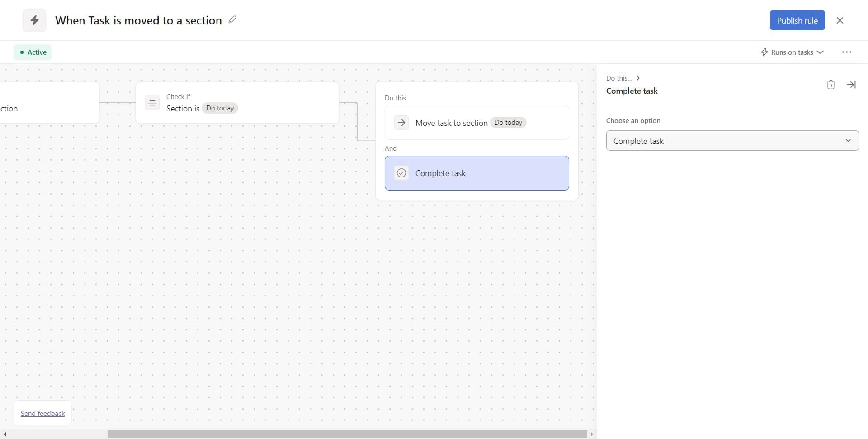The height and width of the screenshot is (439, 868).
Task: Click the horizontal scrollbar thumb on the canvas
Action: 347,434
